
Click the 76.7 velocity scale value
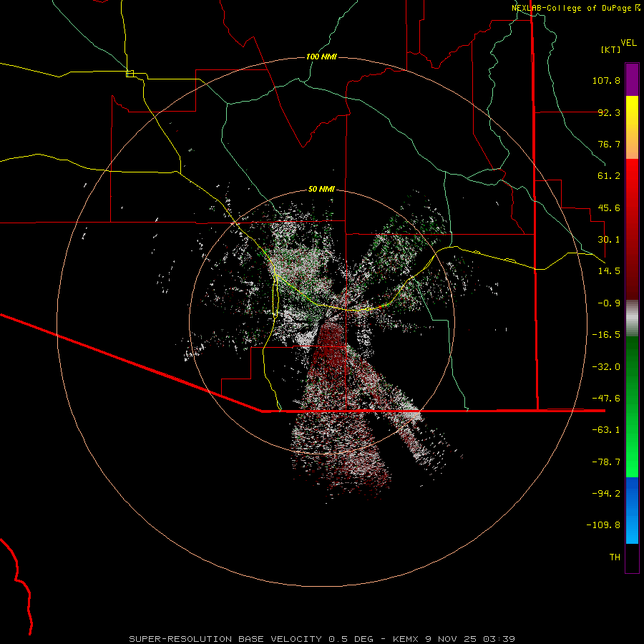click(609, 144)
